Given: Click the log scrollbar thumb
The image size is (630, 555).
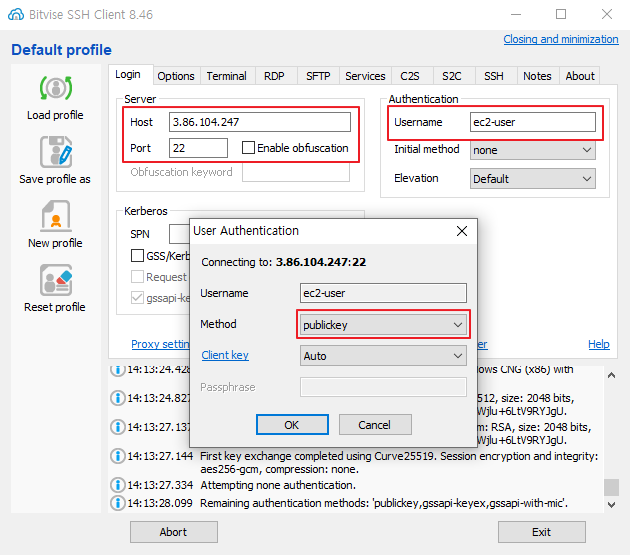Looking at the screenshot, I should coord(612,487).
